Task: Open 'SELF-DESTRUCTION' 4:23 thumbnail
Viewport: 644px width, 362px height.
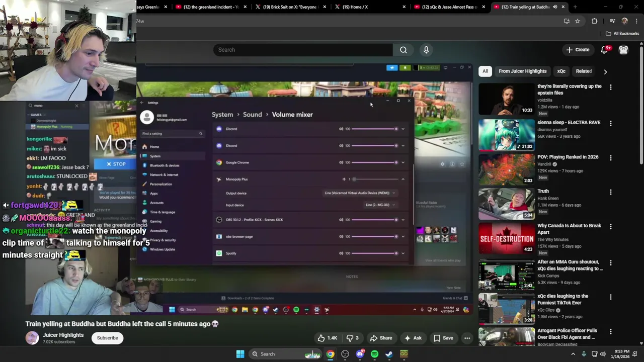Action: (x=507, y=238)
